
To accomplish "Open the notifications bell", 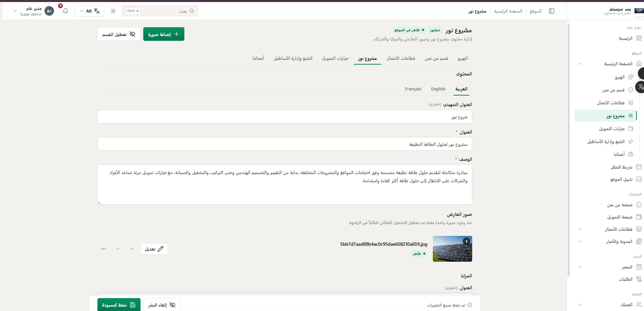I will tap(66, 11).
